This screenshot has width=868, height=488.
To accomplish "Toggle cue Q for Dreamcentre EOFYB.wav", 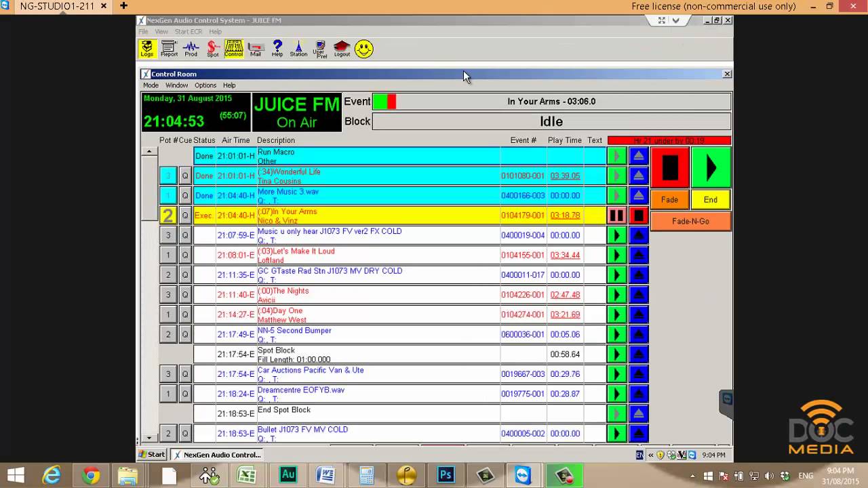I will click(185, 394).
